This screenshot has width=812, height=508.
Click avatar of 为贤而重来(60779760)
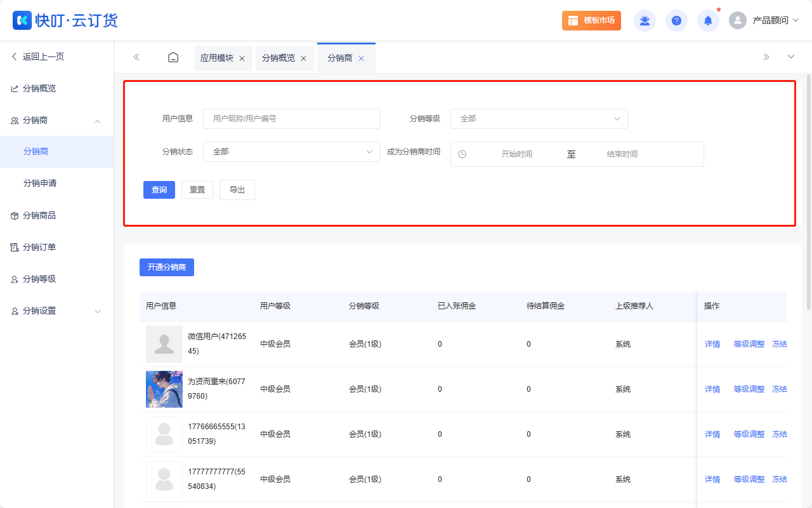[164, 389]
